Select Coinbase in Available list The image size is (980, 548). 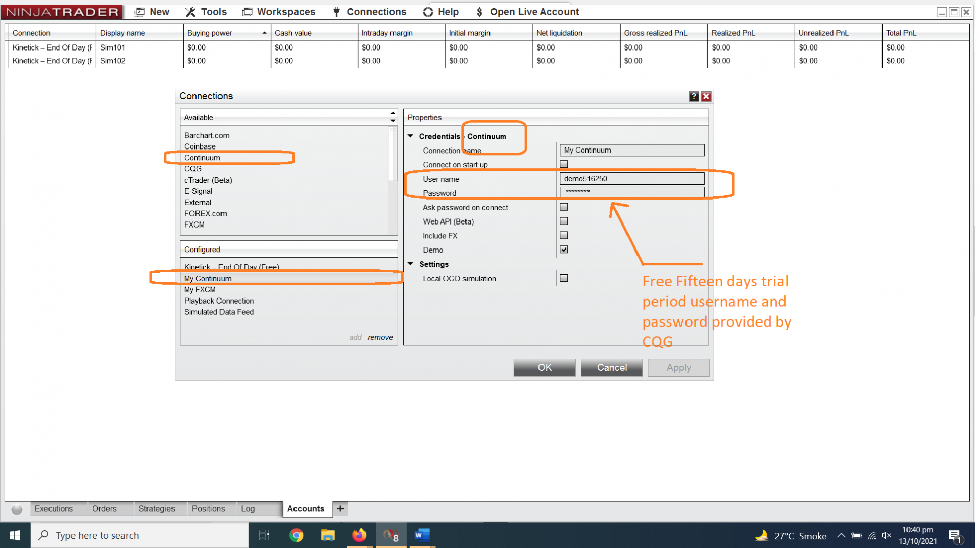point(200,146)
